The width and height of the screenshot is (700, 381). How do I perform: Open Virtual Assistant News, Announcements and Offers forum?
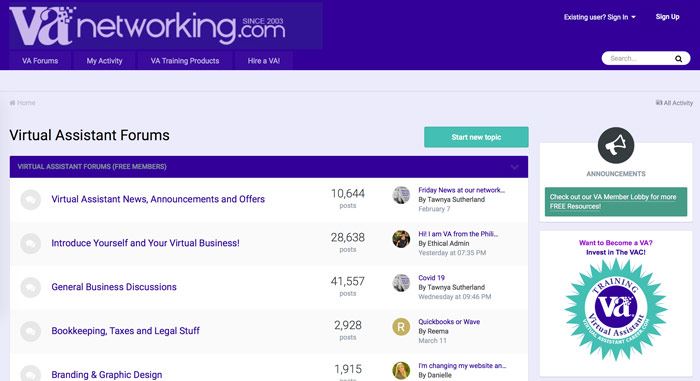point(158,199)
